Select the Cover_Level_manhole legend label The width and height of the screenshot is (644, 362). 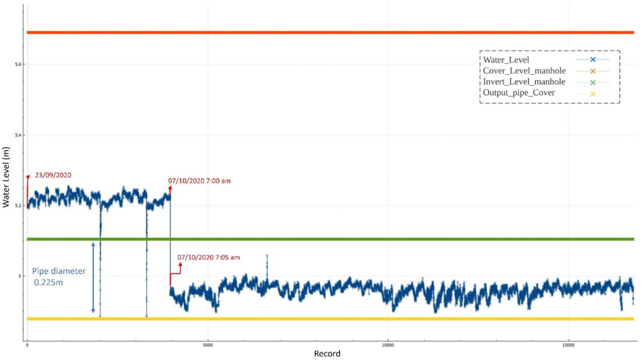(x=524, y=71)
